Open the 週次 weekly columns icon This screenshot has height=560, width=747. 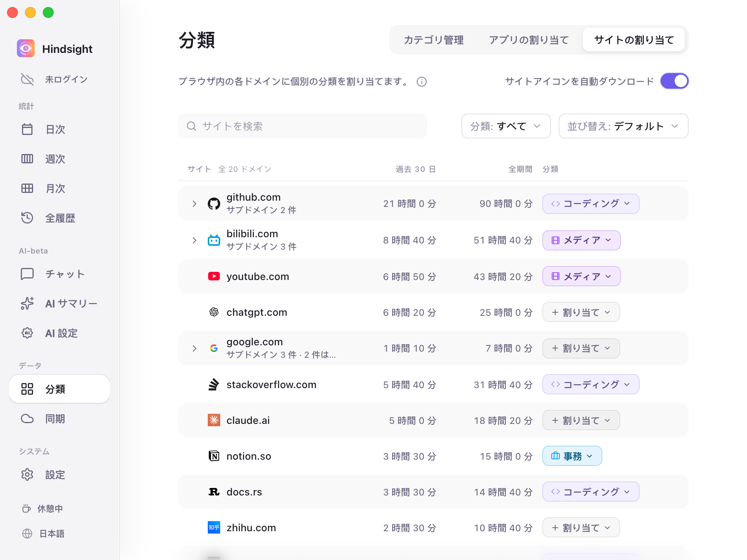pyautogui.click(x=27, y=159)
